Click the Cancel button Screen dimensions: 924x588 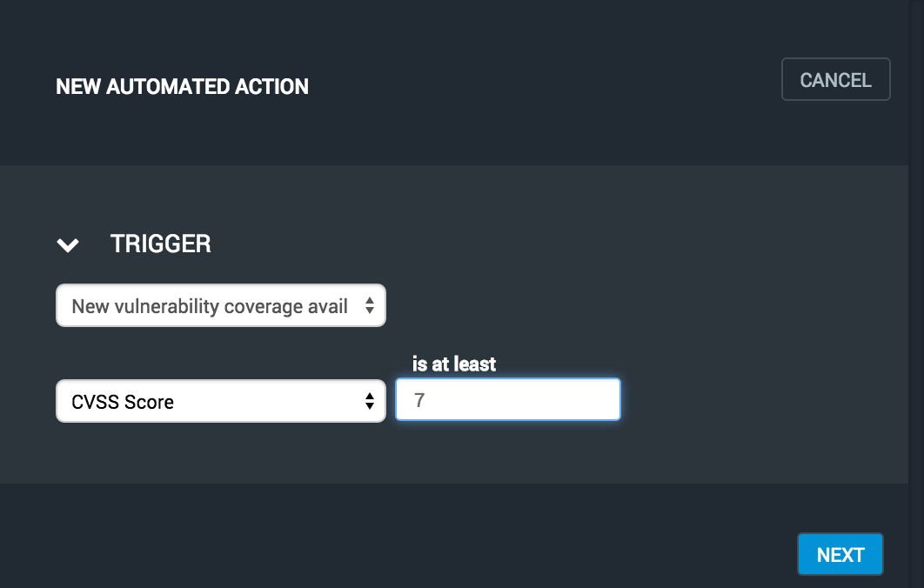coord(835,80)
